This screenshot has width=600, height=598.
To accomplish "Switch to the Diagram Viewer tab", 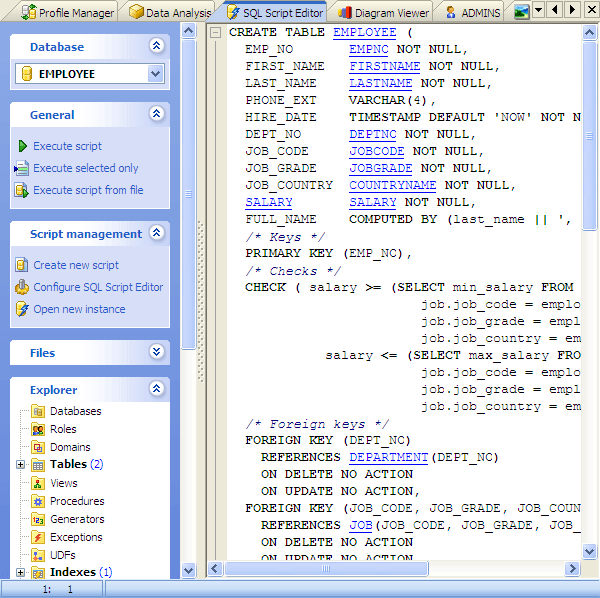I will 384,13.
